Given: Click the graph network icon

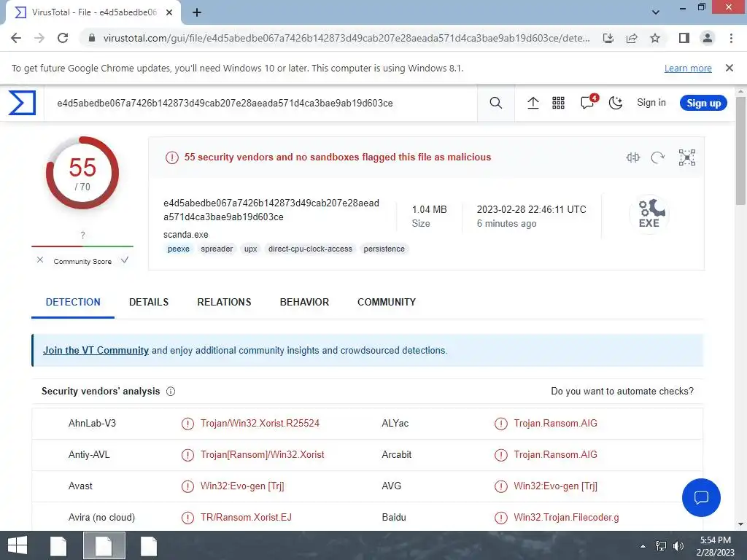Looking at the screenshot, I should 687,157.
